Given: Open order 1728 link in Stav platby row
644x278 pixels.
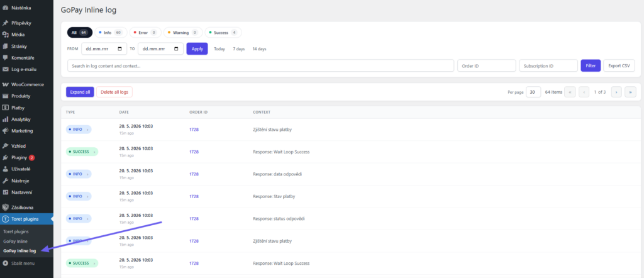Looking at the screenshot, I should click(x=194, y=196).
